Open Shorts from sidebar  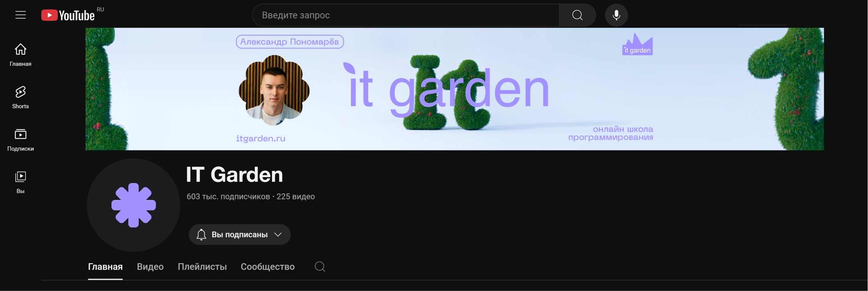(x=20, y=98)
